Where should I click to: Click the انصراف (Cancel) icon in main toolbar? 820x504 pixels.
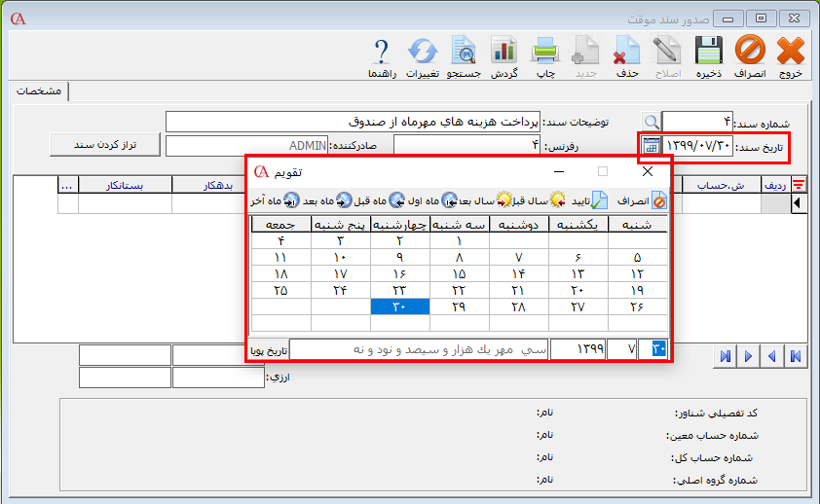tap(750, 57)
